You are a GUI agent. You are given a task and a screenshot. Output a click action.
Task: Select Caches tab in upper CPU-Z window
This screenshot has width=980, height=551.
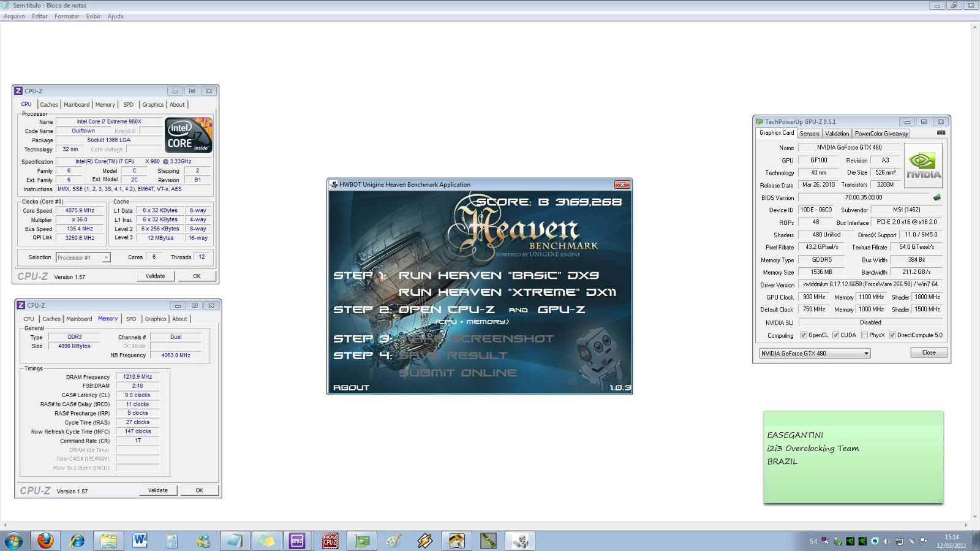tap(49, 105)
